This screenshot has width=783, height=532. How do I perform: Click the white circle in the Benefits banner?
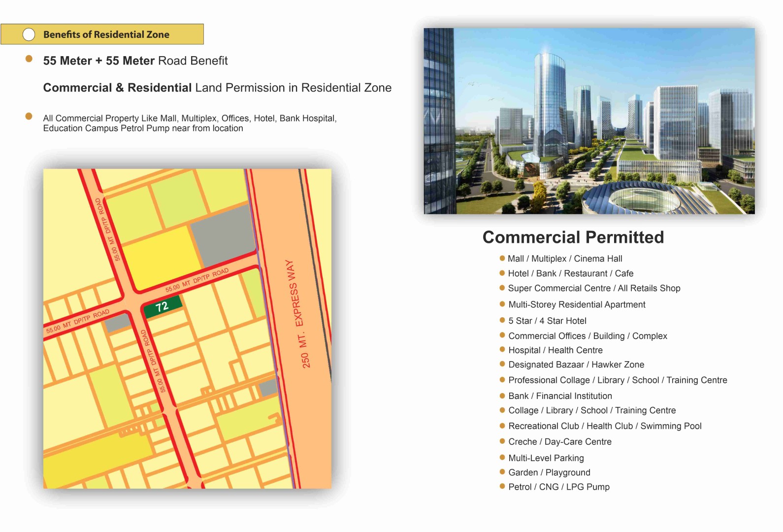29,34
